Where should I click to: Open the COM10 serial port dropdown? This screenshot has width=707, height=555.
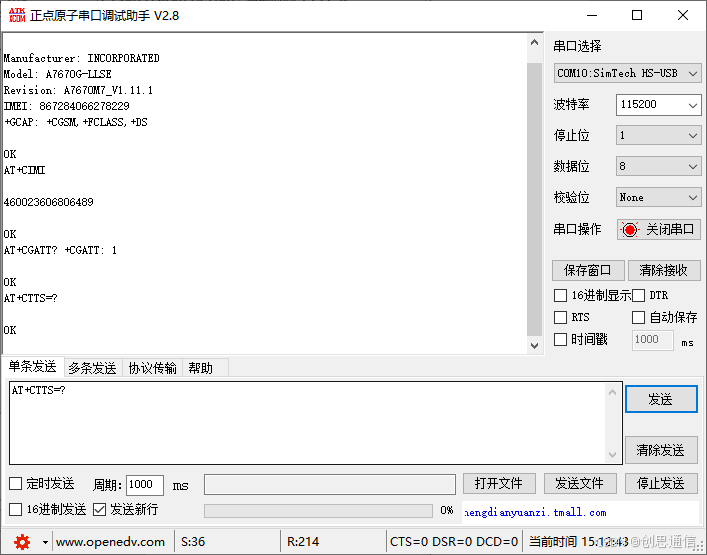point(627,73)
